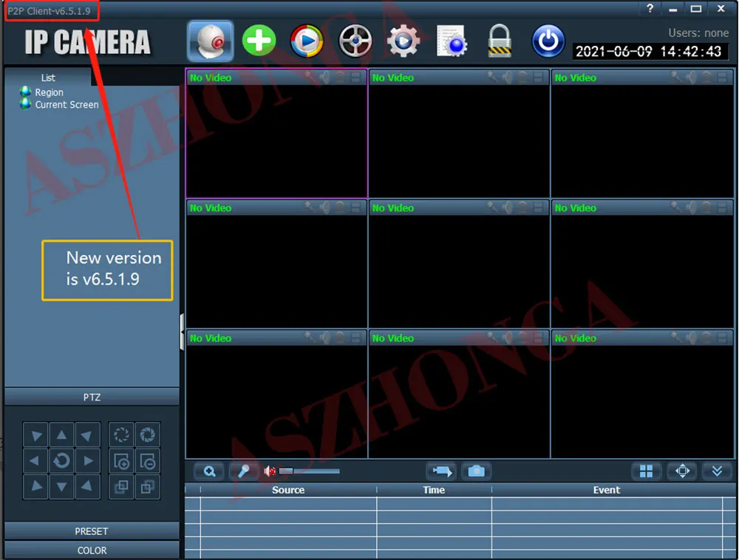
Task: Open the log document icon in toolbar
Action: tap(452, 41)
